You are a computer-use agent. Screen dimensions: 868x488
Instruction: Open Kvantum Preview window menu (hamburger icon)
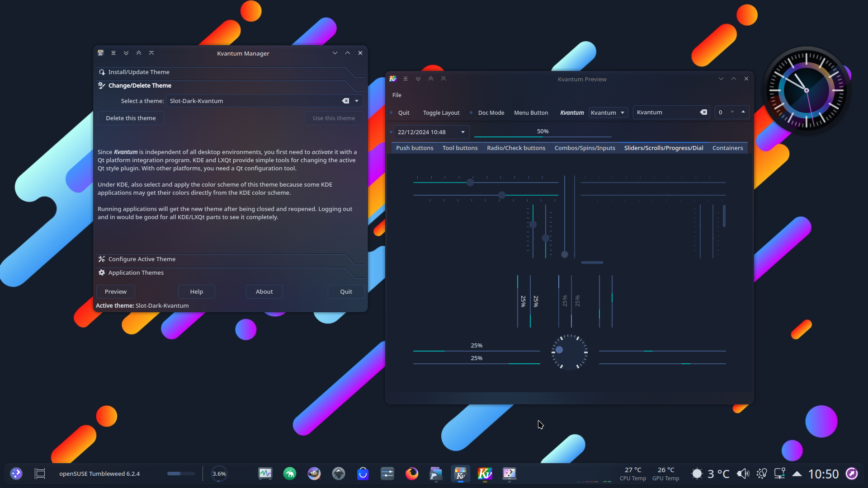pos(406,79)
